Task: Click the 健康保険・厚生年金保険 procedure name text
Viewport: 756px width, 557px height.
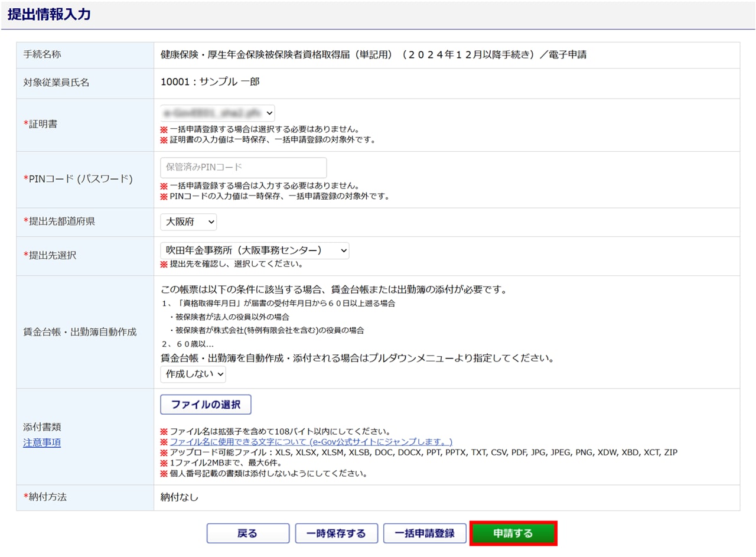Action: coord(373,55)
